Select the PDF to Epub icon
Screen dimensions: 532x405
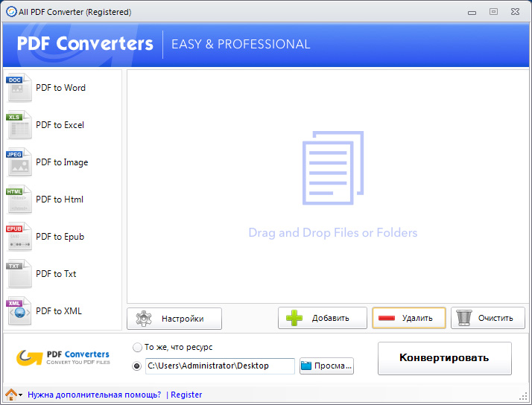pos(19,237)
